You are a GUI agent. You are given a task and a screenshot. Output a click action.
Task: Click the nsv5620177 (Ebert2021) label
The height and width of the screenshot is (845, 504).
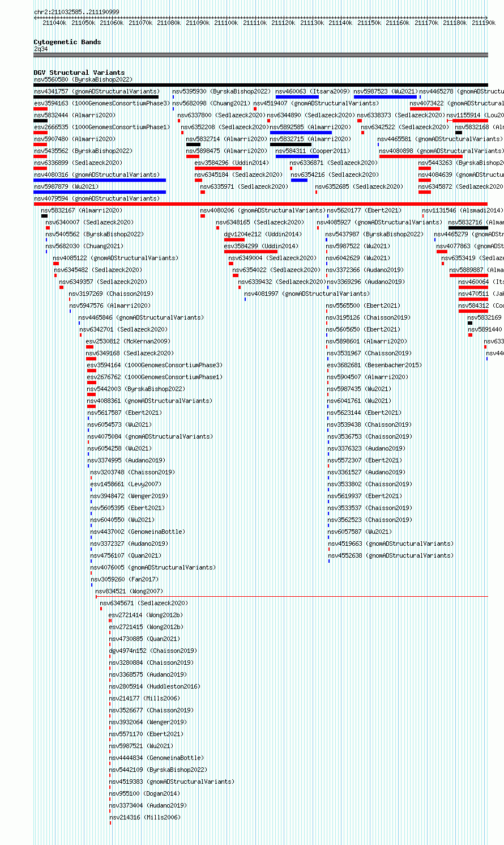(x=364, y=211)
